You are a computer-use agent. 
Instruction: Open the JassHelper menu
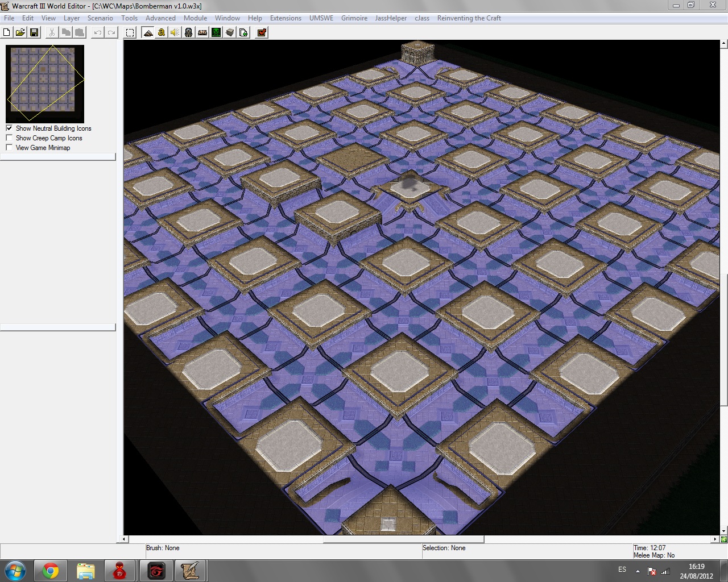pos(391,18)
